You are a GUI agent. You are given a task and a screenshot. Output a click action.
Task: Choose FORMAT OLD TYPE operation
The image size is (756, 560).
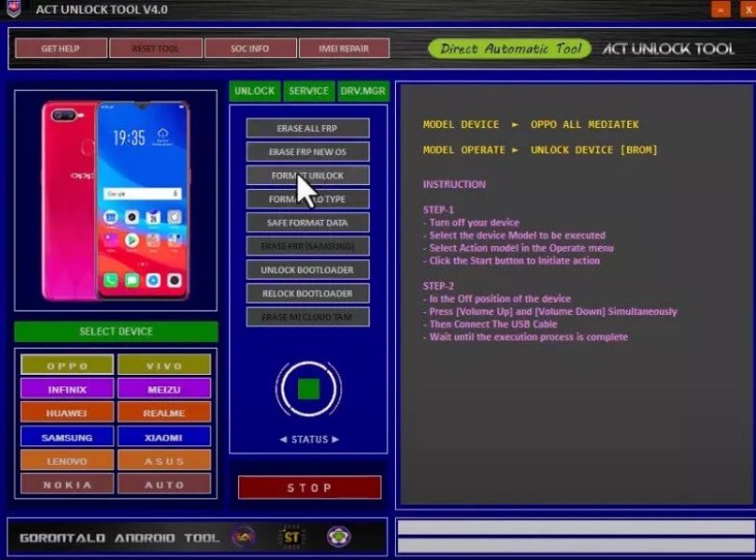307,199
